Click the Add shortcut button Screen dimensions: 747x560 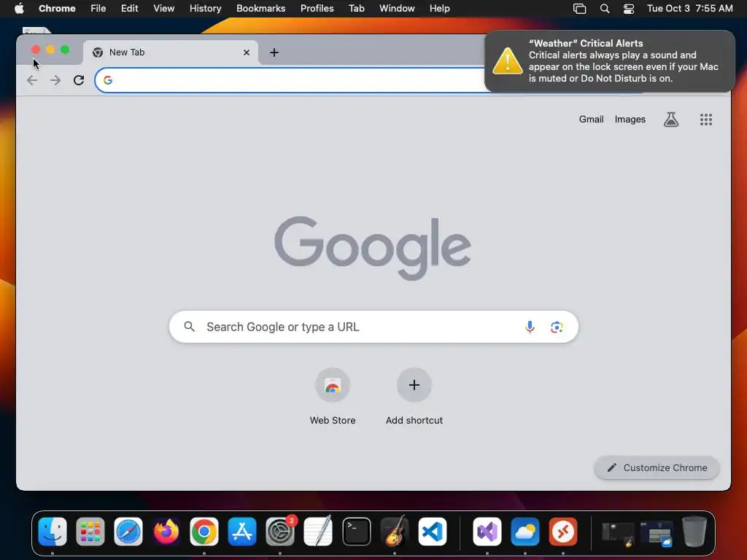[x=414, y=397]
